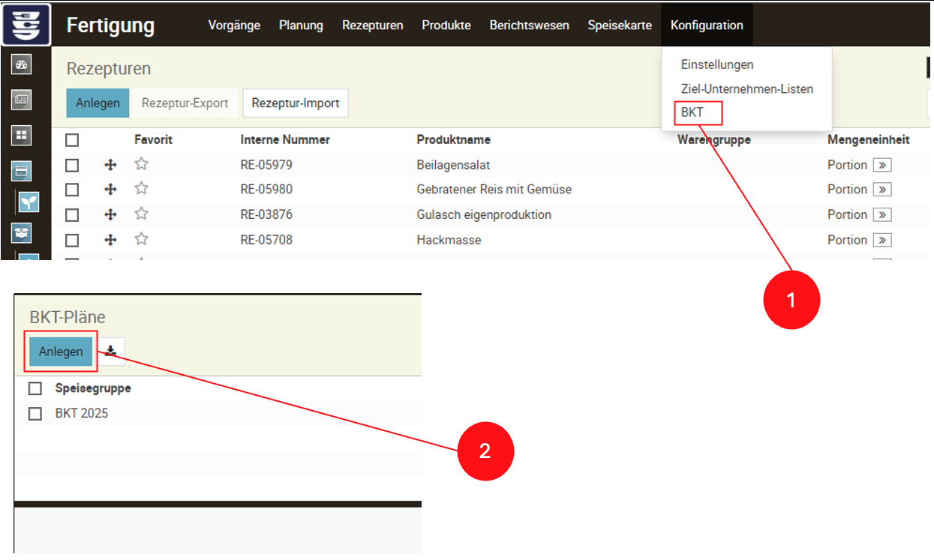Open the green plant sprout sidebar icon
This screenshot has height=560, width=934.
pos(29,202)
